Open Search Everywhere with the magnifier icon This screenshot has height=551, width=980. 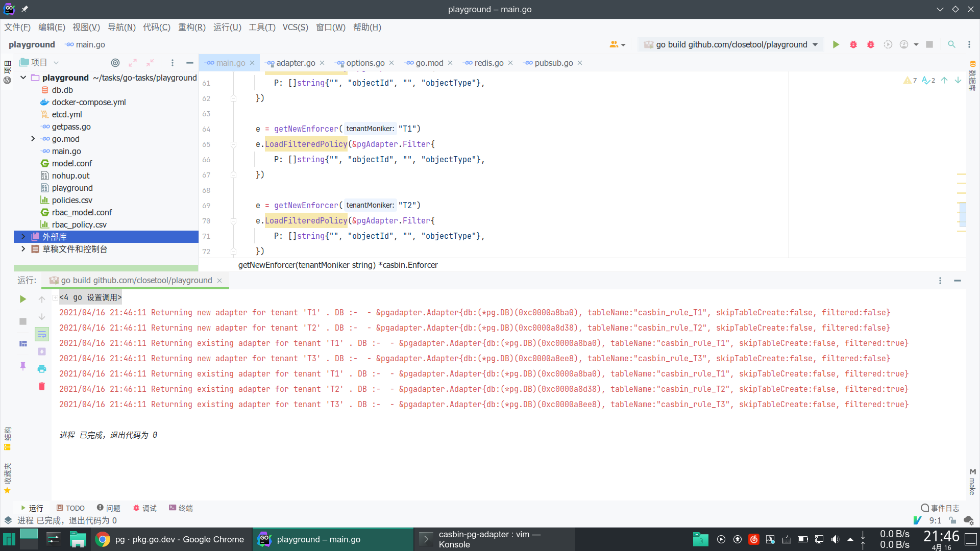951,44
